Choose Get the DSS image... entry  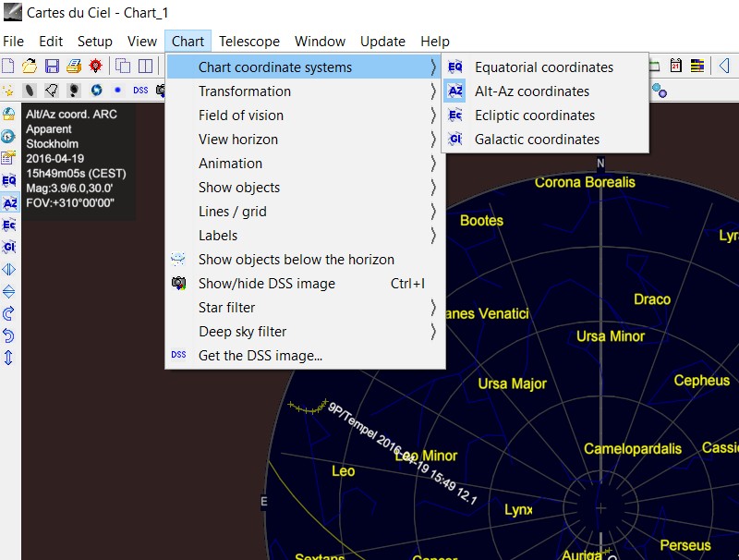pos(304,356)
